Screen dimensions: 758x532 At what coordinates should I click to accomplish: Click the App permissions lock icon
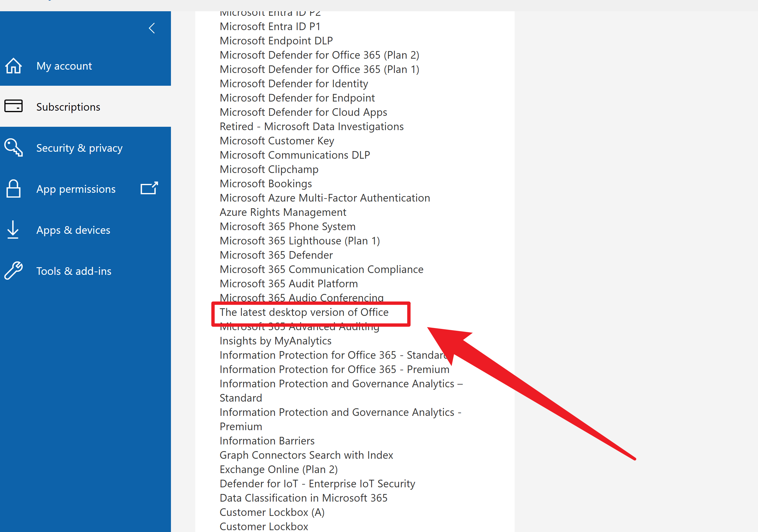[x=13, y=189]
